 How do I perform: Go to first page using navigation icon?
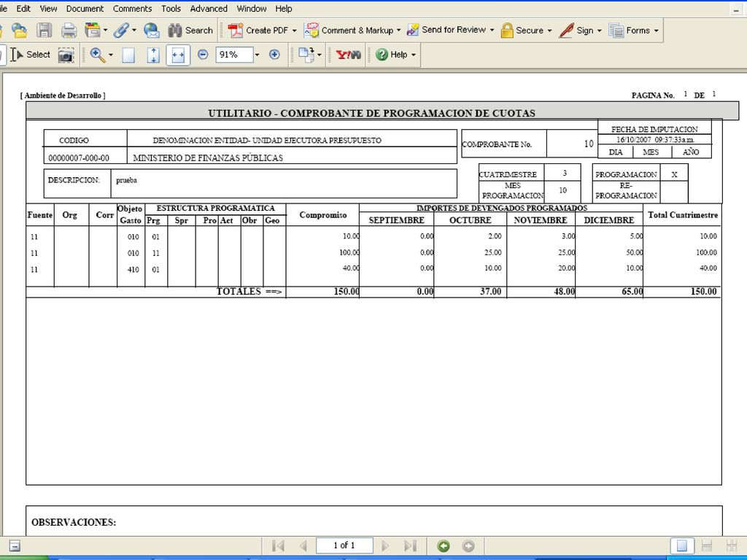pyautogui.click(x=278, y=545)
